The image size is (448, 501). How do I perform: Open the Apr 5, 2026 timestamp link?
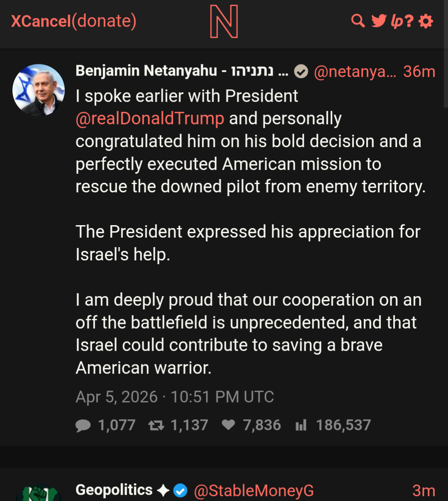(x=174, y=397)
